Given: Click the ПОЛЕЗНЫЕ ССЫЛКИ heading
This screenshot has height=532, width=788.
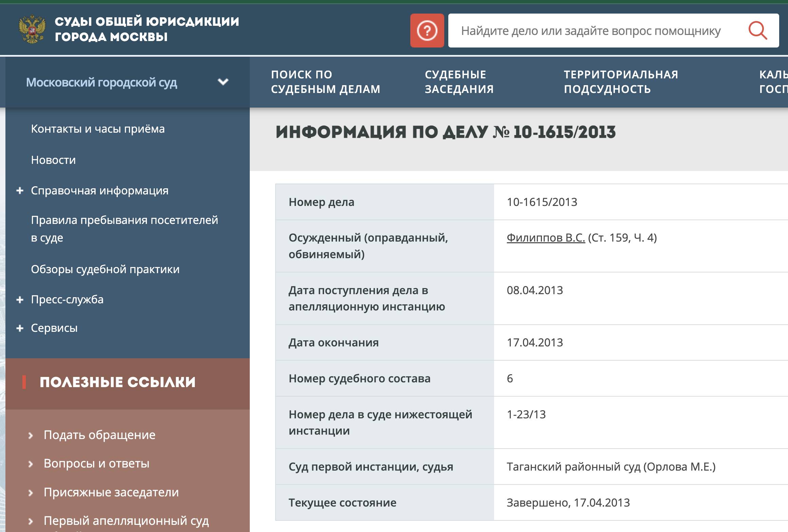Looking at the screenshot, I should click(117, 382).
